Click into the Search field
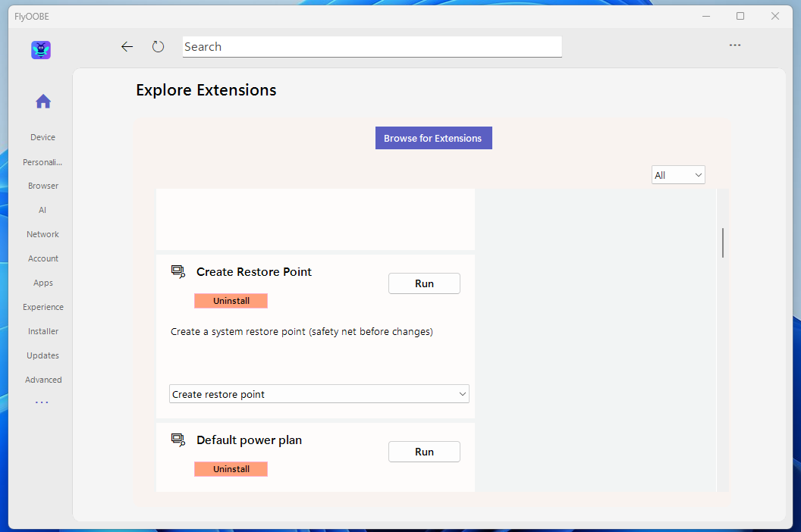801x532 pixels. tap(372, 47)
